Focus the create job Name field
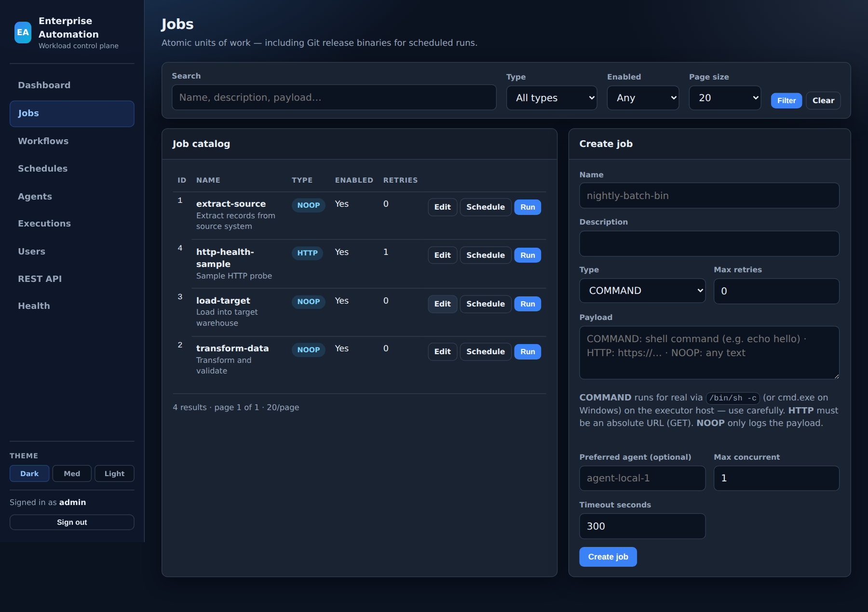 pos(709,196)
